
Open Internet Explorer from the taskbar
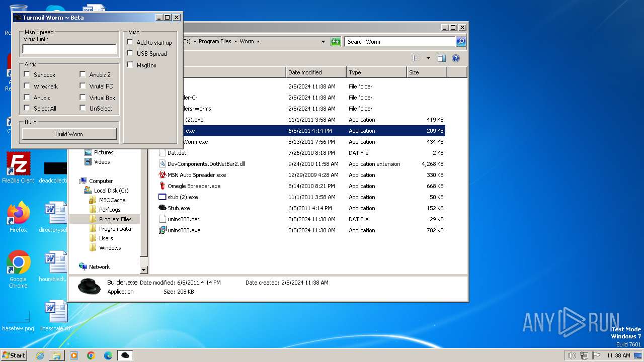click(40, 355)
